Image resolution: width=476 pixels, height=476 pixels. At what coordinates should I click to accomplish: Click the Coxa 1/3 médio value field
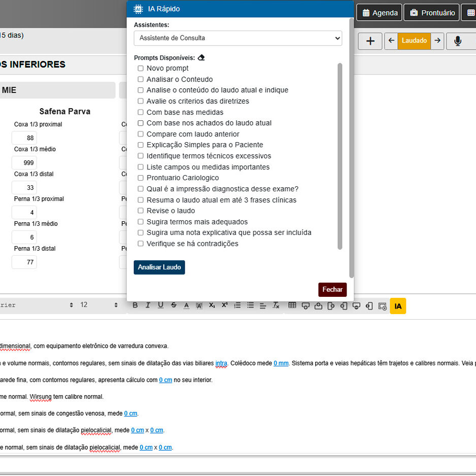click(24, 163)
